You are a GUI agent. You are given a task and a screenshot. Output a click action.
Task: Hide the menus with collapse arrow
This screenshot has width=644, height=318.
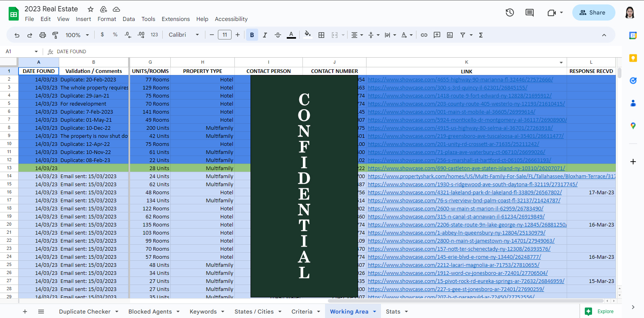pos(604,35)
